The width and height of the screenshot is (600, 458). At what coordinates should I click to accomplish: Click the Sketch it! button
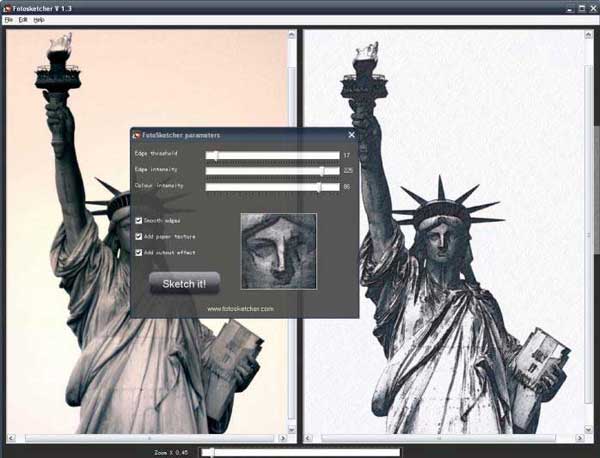click(184, 284)
